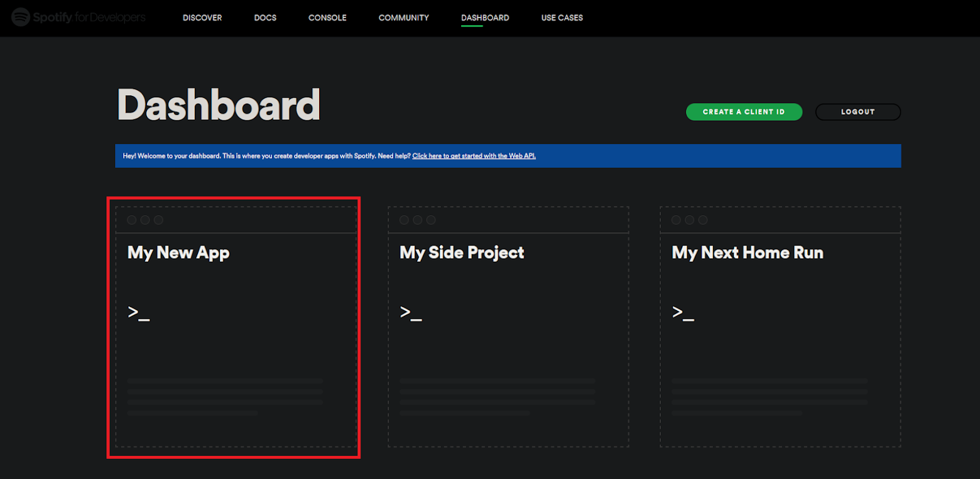
Task: Follow the get started with Web API link
Action: click(x=474, y=156)
